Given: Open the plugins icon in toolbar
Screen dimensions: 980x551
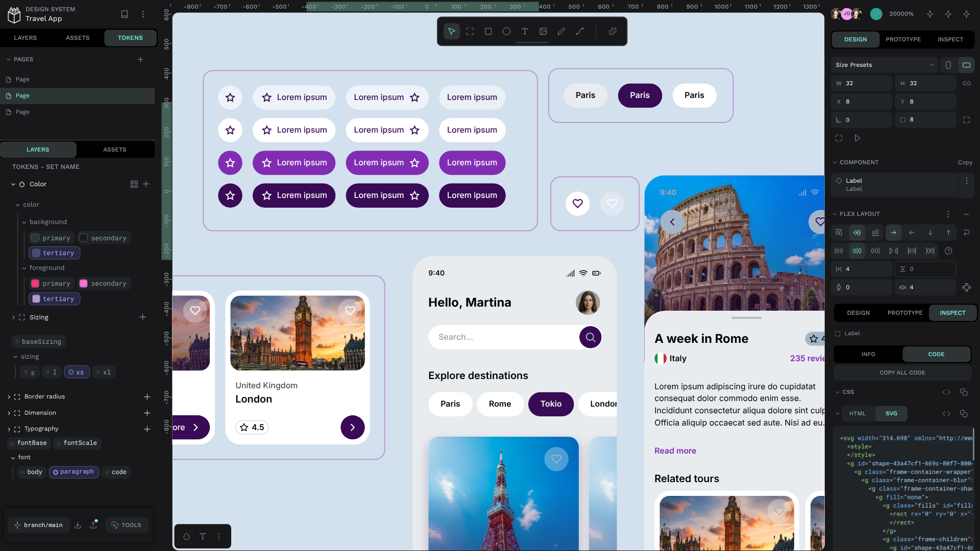Looking at the screenshot, I should [612, 32].
